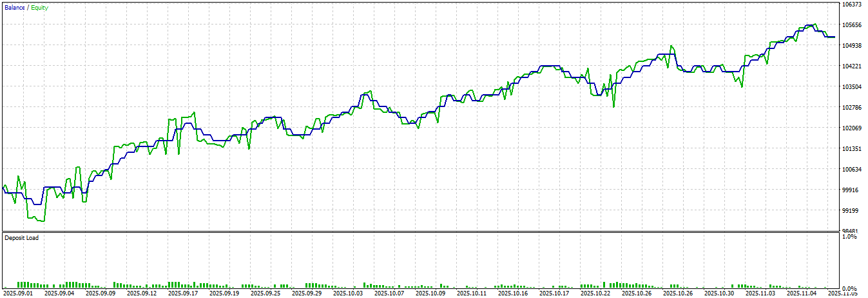
Task: Select the 100634 axis value
Action: coord(851,170)
